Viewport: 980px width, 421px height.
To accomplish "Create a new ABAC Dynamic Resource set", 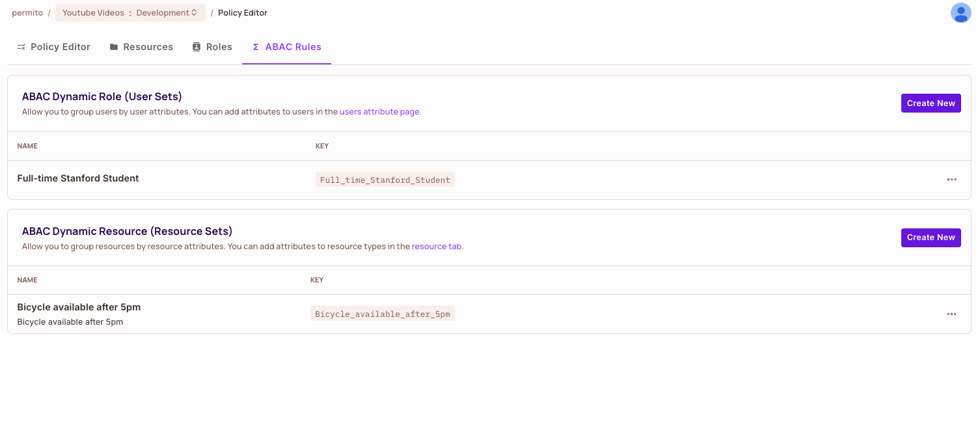I will tap(931, 238).
